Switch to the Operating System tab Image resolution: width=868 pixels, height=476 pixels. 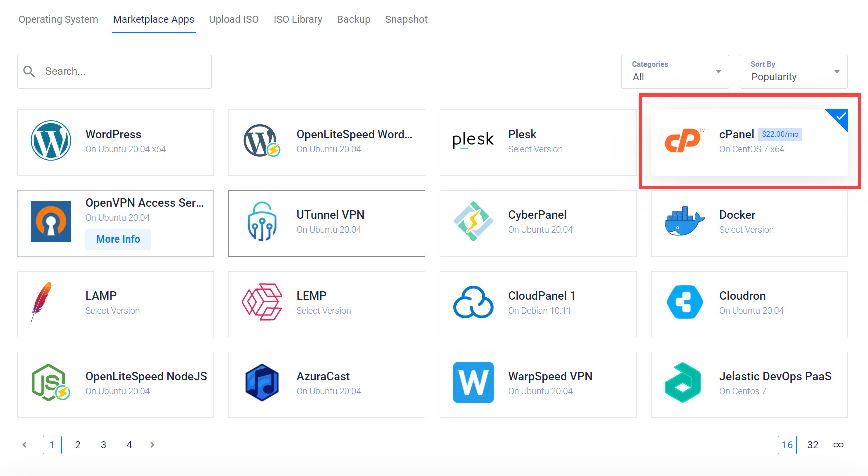[58, 19]
